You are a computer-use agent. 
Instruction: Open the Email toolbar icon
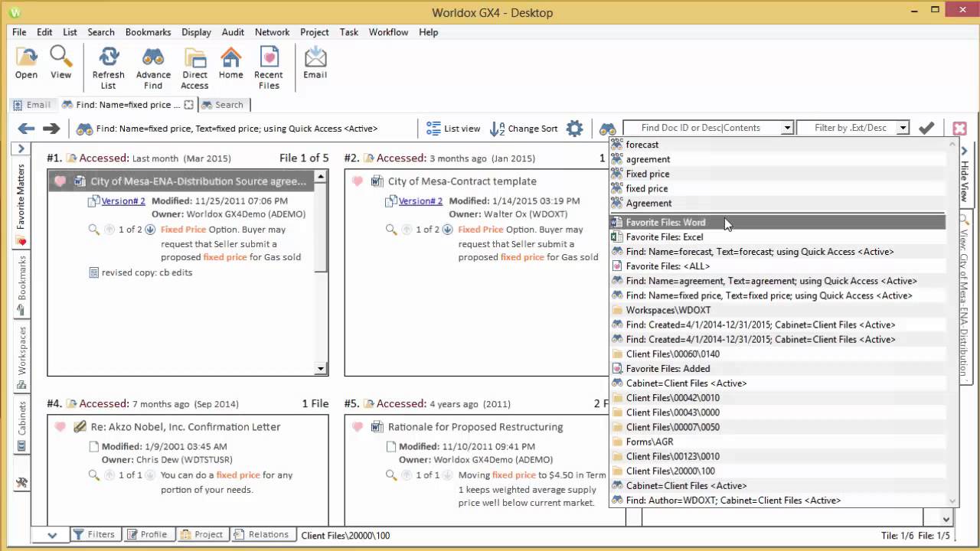click(315, 58)
